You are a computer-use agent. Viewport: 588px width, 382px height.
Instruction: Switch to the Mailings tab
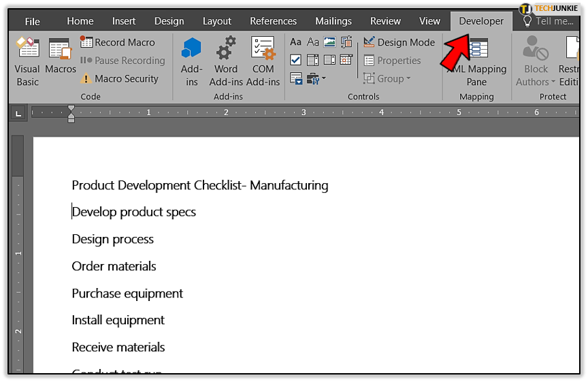click(333, 21)
